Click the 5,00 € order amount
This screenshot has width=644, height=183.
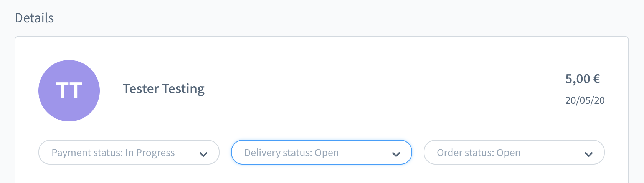583,79
